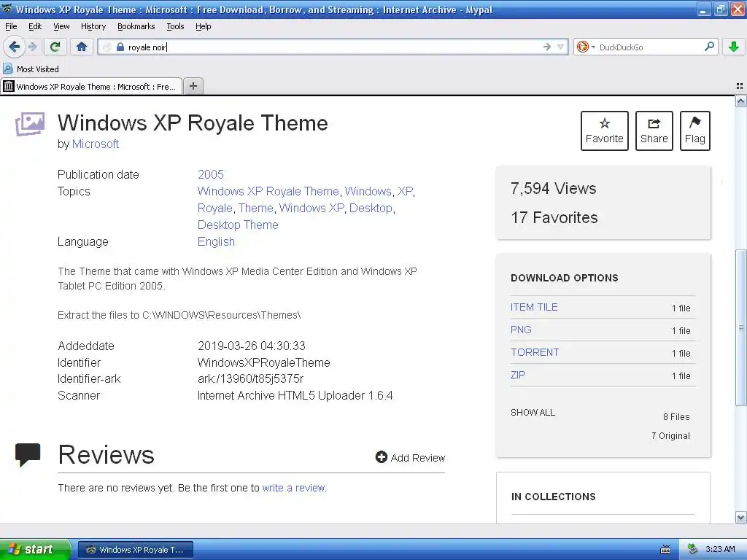This screenshot has width=747, height=560.
Task: Open the address bar history dropdown
Action: 560,47
